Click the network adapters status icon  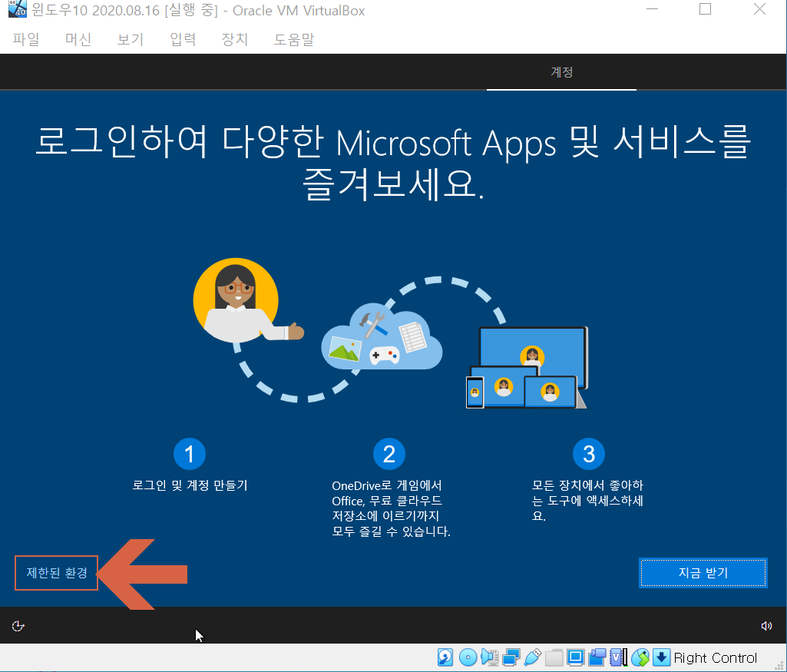[x=511, y=657]
